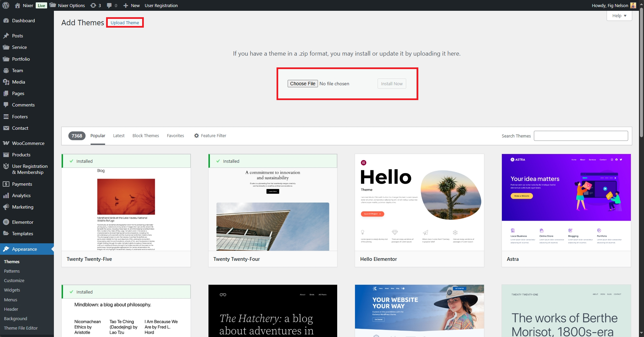Click the WooCommerce icon in the sidebar
The height and width of the screenshot is (337, 644).
point(6,143)
